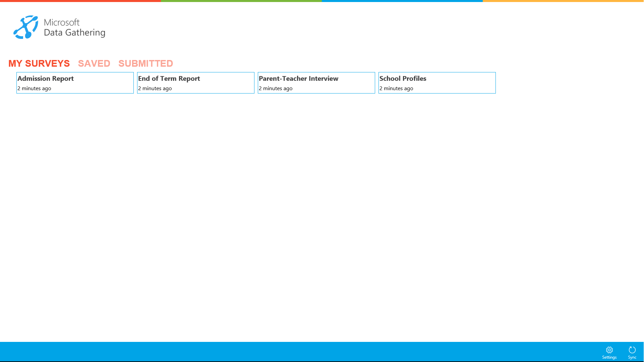The width and height of the screenshot is (644, 362).
Task: Open the Parent-Teacher Interview survey tile
Action: coord(316,82)
